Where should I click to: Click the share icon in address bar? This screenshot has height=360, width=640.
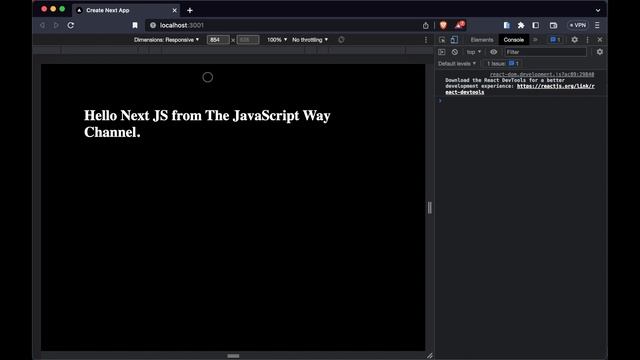click(x=426, y=25)
